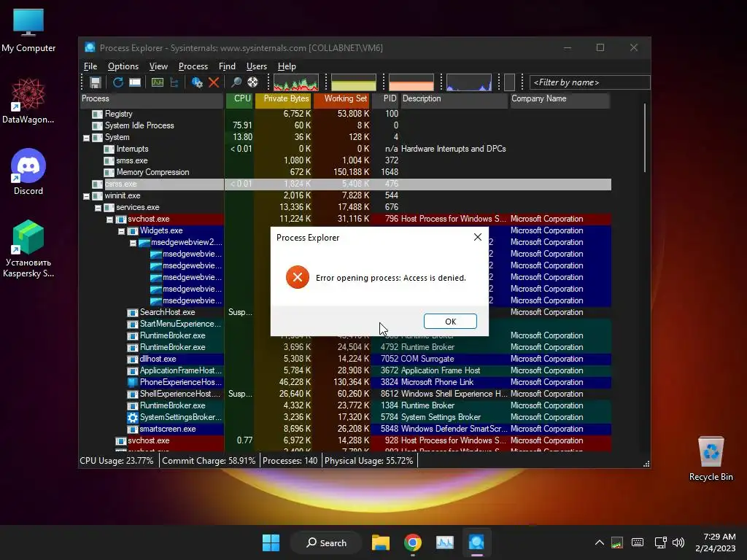Collapse the msedgewebview2 parent node
The width and height of the screenshot is (747, 560).
coord(133,243)
